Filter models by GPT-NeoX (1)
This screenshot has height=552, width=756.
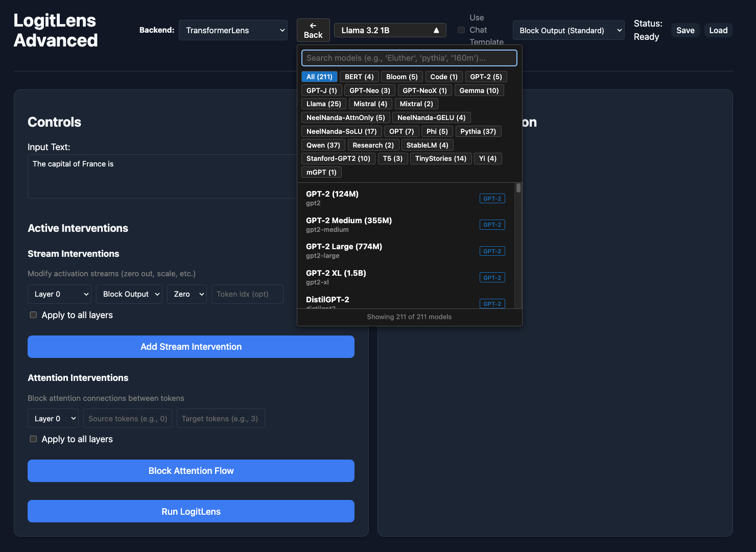(425, 90)
